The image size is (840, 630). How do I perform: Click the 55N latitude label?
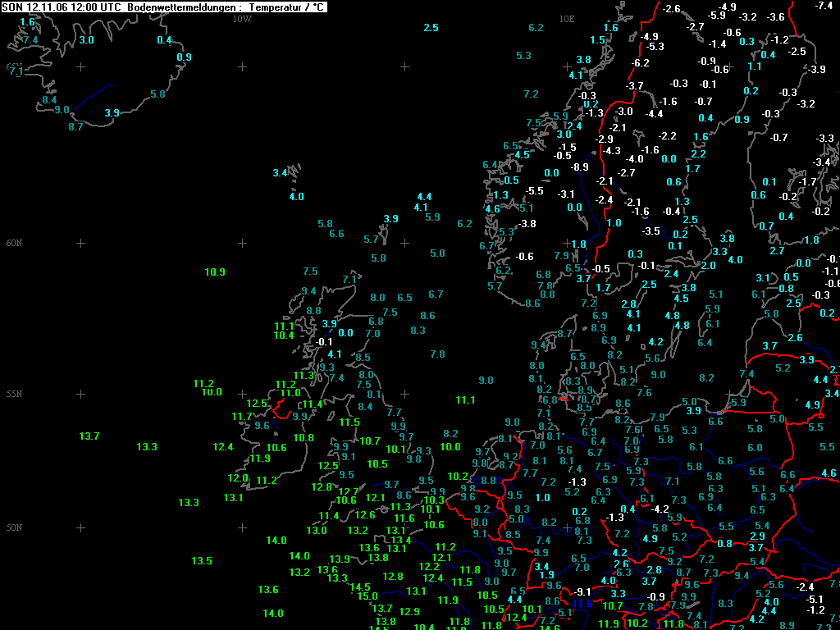coord(15,395)
